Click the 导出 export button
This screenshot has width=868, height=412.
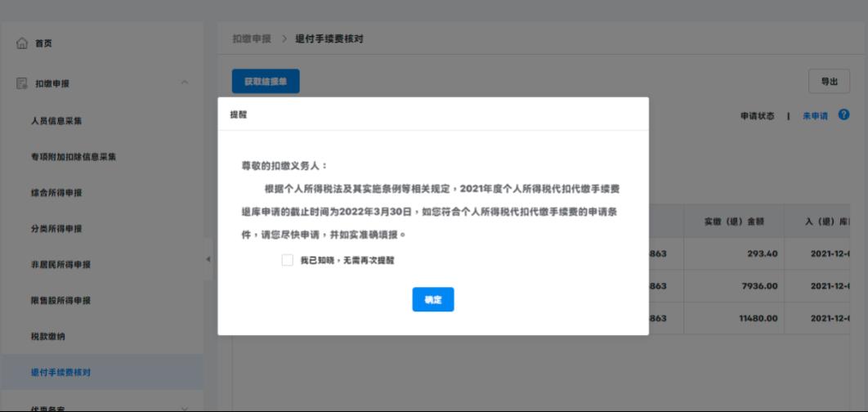coord(829,82)
